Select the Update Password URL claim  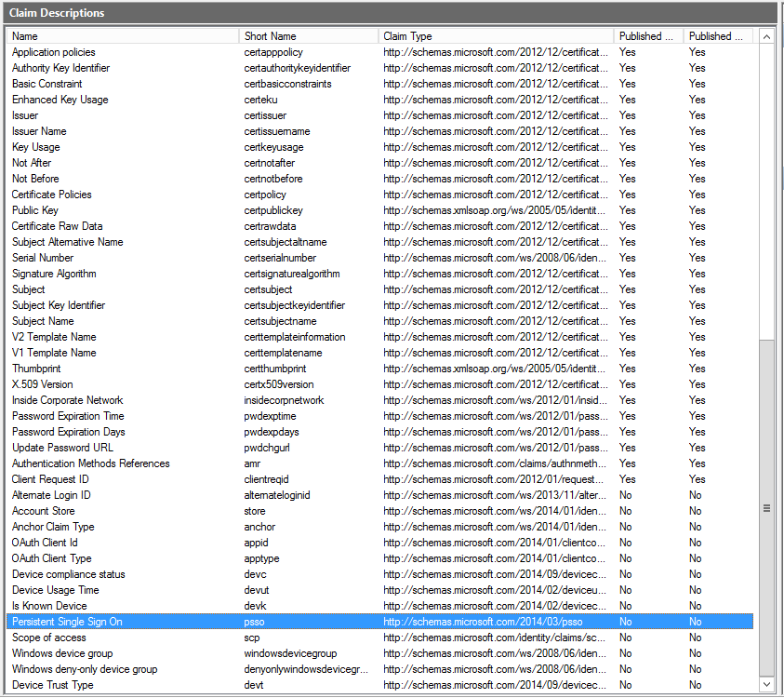click(61, 448)
